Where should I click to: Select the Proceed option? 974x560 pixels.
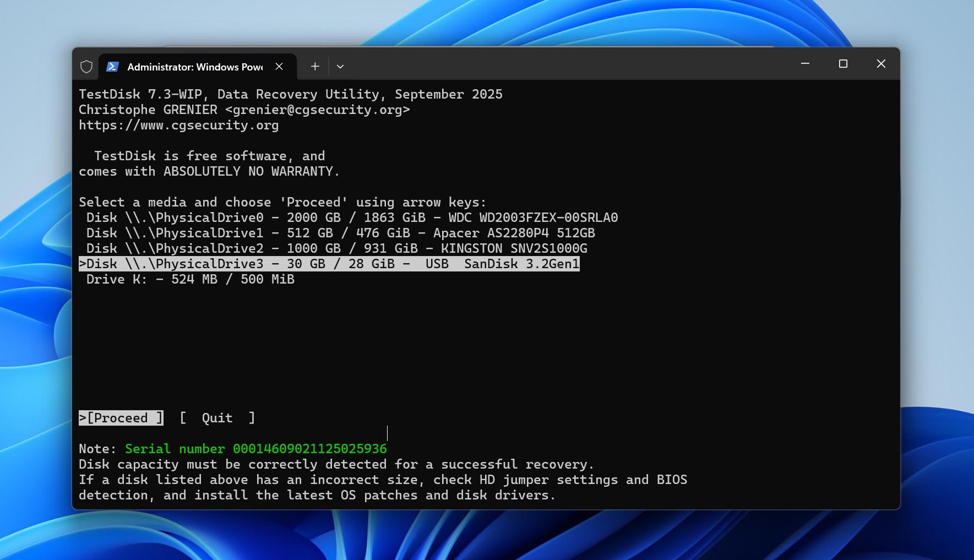[121, 418]
